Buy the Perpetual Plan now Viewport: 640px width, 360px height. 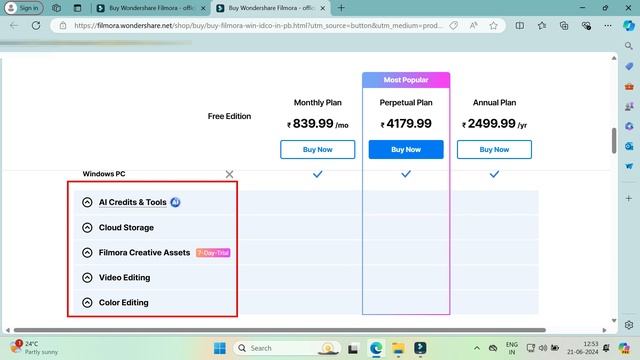406,149
